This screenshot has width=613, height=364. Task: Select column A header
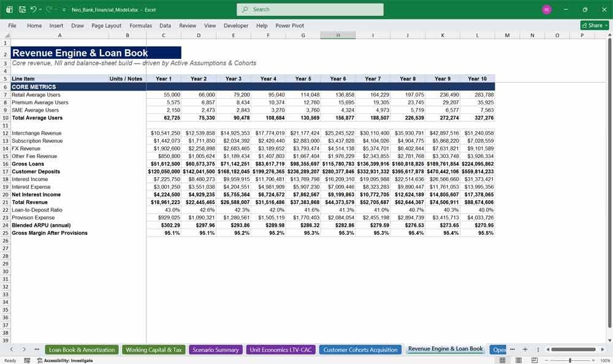(59, 36)
